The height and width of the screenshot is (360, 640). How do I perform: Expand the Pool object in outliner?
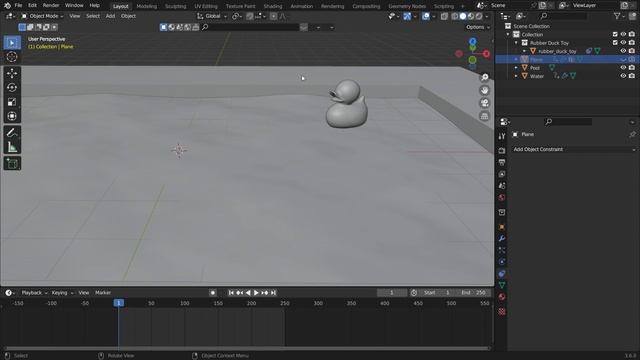tap(516, 68)
